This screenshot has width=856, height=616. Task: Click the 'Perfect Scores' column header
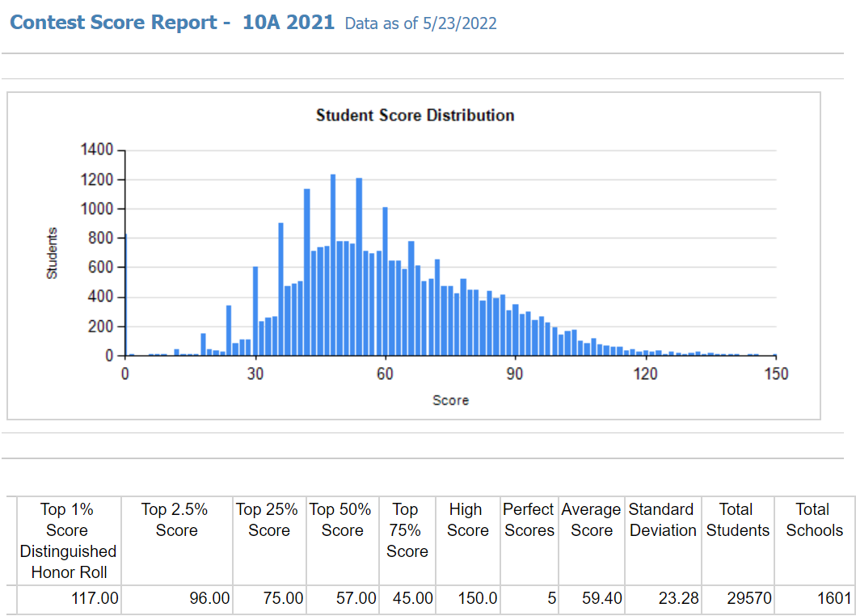pos(529,541)
